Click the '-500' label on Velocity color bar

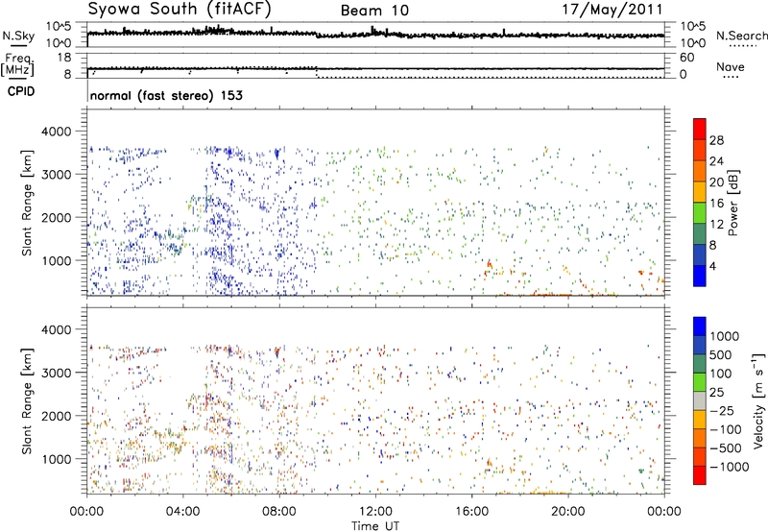(726, 448)
